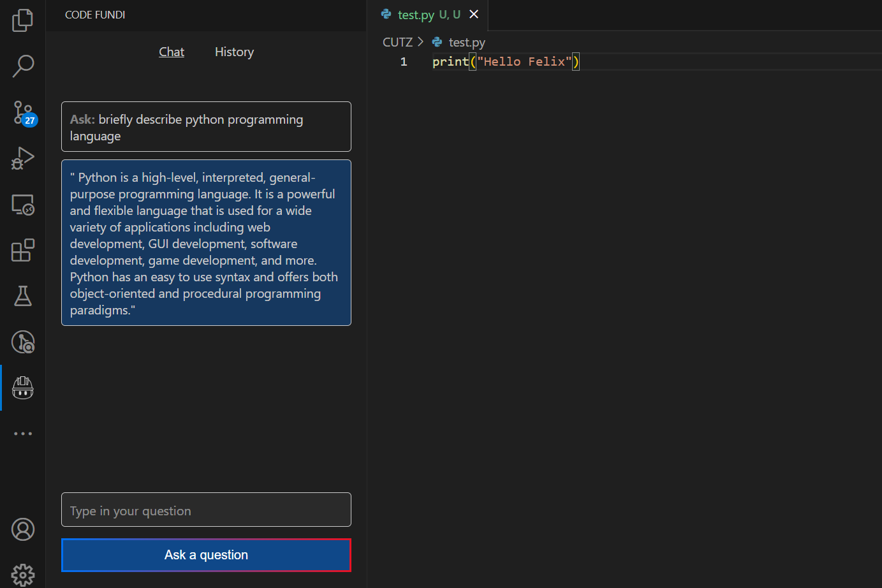Select the test.py editor tab
882x588 pixels.
click(416, 15)
